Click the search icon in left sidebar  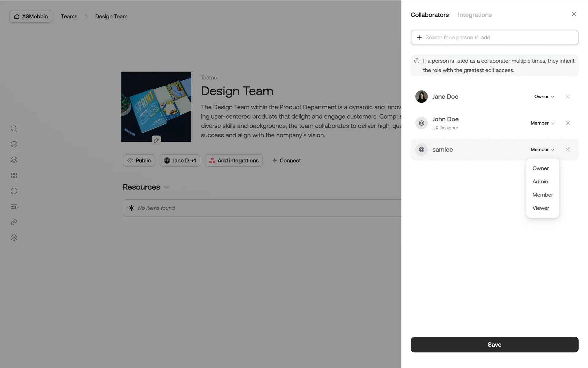click(x=14, y=129)
